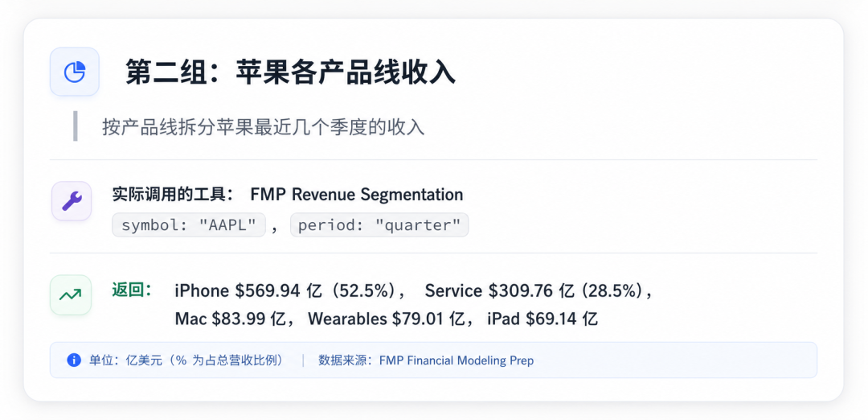This screenshot has height=420, width=868.
Task: Click the purple wrench tool icon
Action: point(72,201)
